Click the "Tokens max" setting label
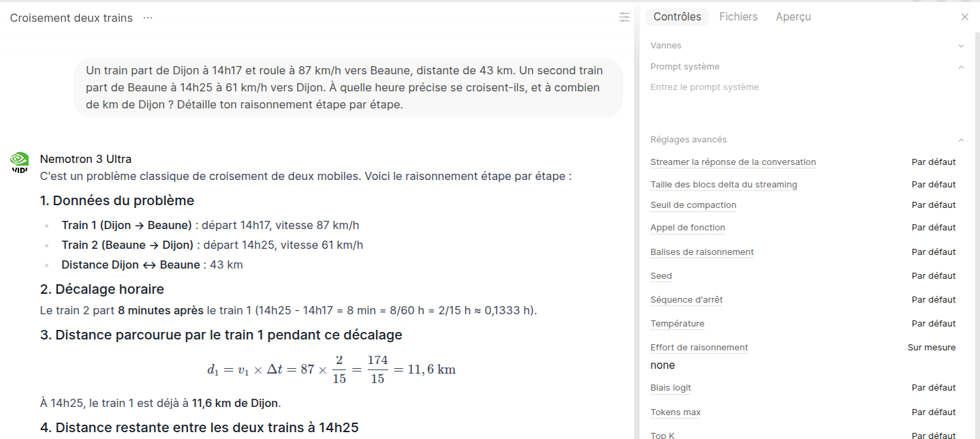This screenshot has width=980, height=439. pyautogui.click(x=676, y=412)
